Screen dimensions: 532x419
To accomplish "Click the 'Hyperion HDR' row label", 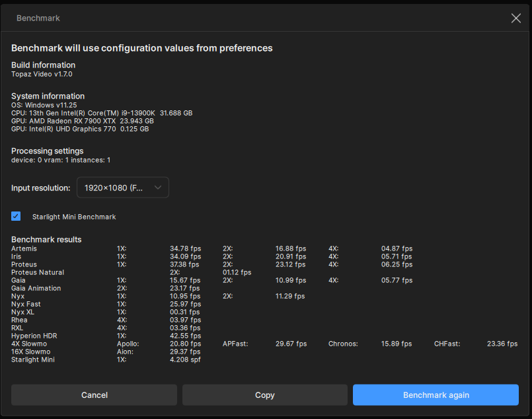I will coord(34,336).
